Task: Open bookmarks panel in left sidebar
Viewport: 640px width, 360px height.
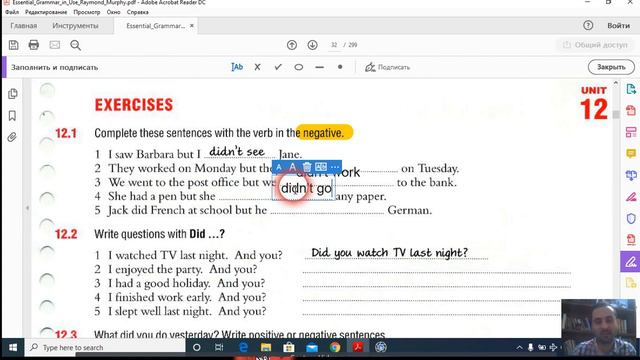Action: pyautogui.click(x=13, y=116)
